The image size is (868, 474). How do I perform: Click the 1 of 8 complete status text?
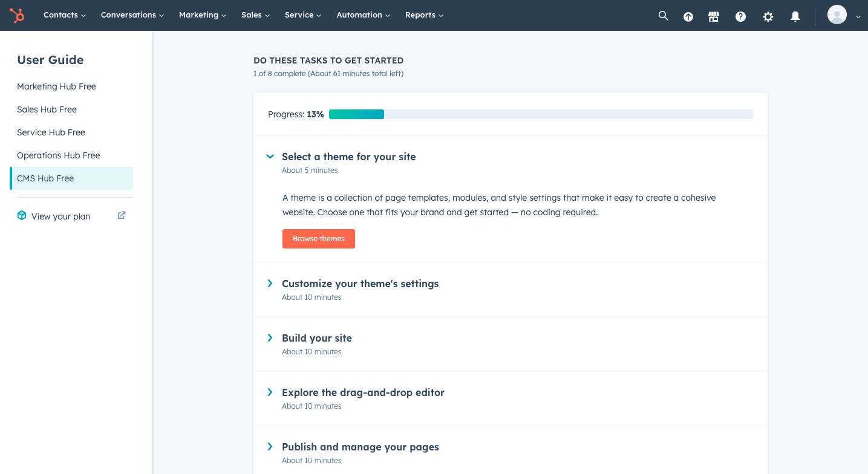coord(328,74)
